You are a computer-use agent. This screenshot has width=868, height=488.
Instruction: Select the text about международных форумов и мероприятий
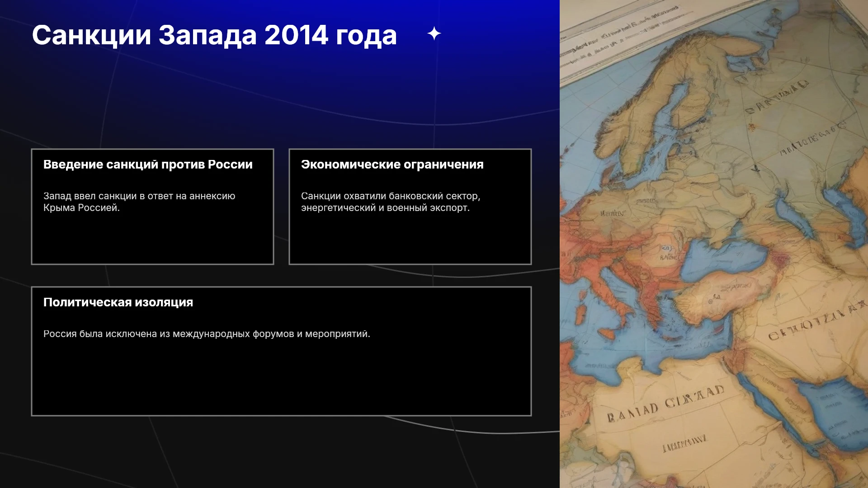[x=207, y=334]
